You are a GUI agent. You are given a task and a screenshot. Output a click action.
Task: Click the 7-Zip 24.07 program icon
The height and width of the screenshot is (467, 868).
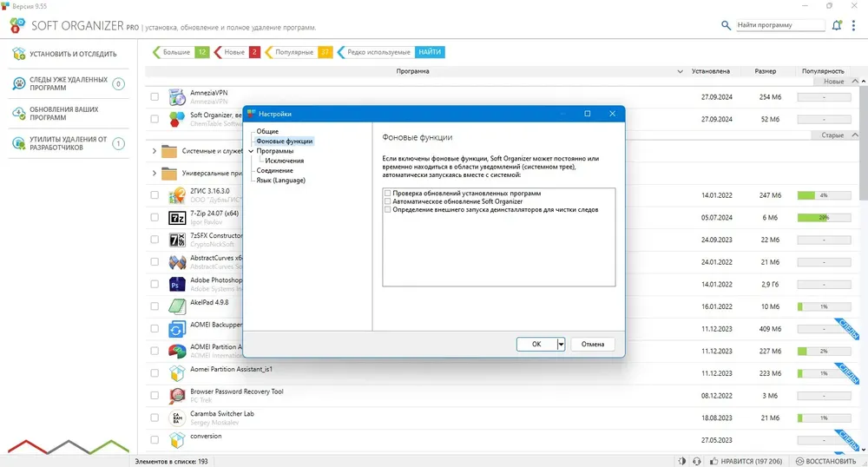point(176,218)
